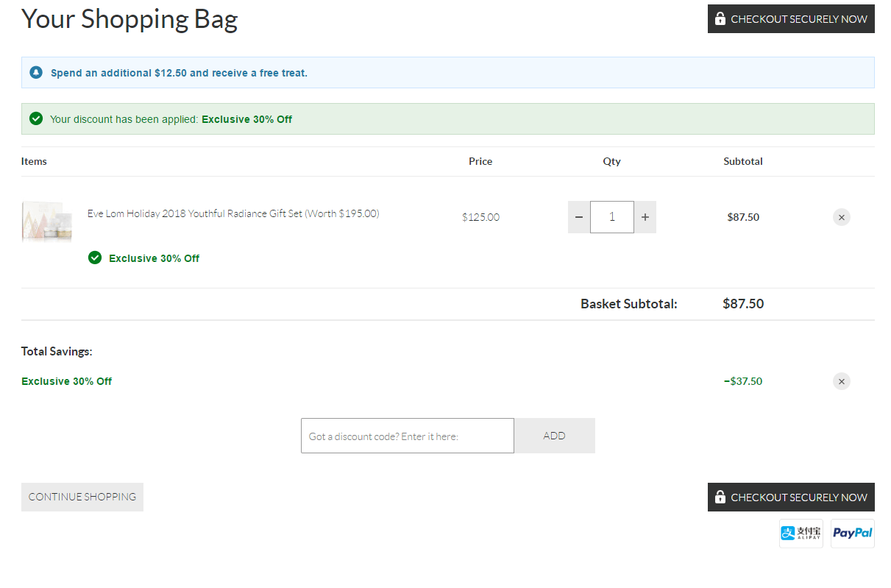This screenshot has height=588, width=891.
Task: Click the bell icon in the free treat banner
Action: coord(36,73)
